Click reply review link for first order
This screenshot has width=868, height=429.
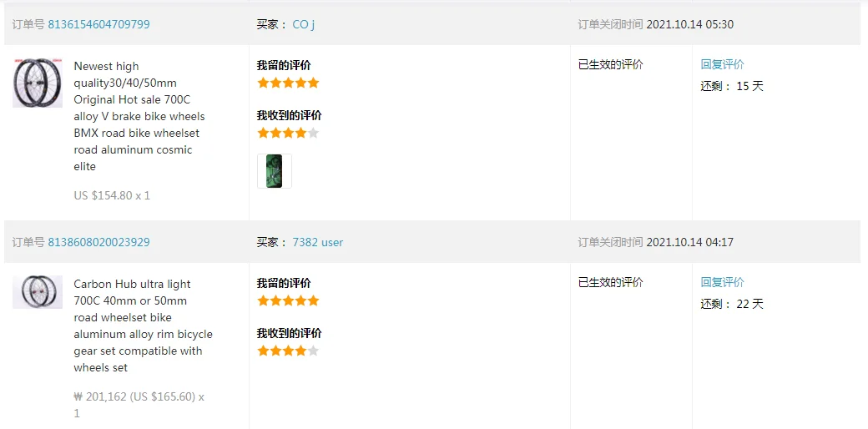[x=723, y=64]
